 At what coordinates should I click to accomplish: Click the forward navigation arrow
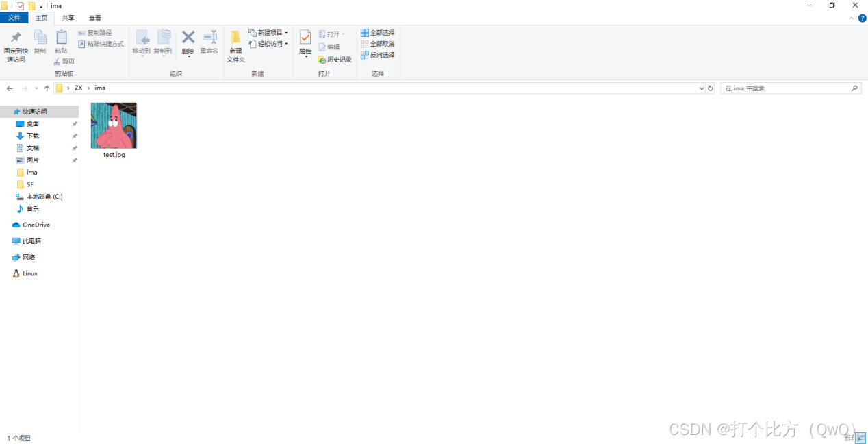25,88
